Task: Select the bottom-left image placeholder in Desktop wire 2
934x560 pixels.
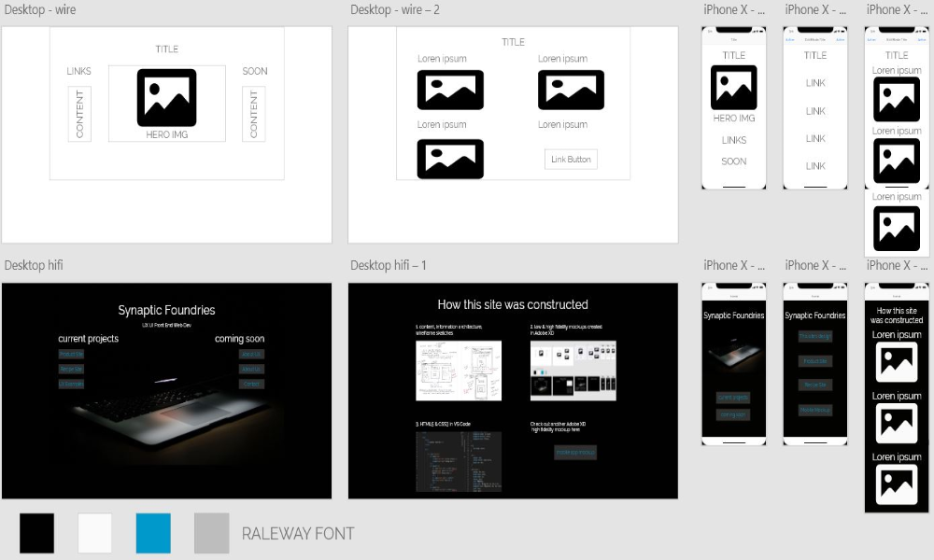Action: point(450,159)
